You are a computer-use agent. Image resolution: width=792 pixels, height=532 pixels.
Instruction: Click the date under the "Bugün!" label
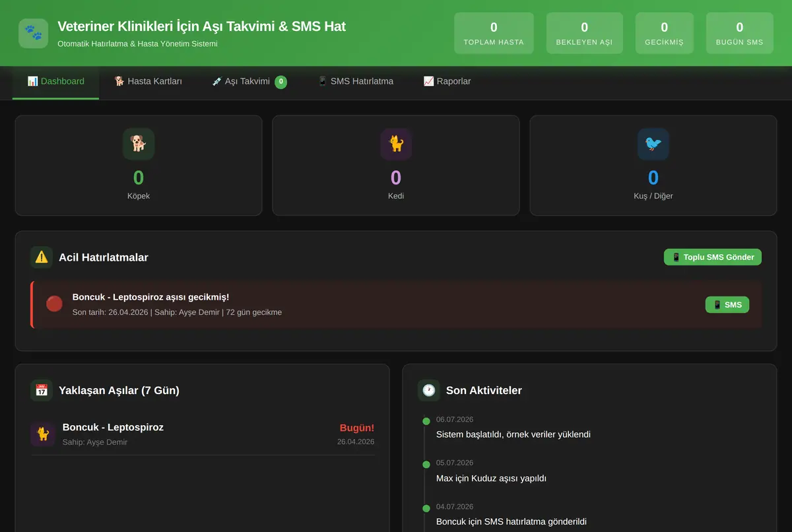click(x=356, y=442)
